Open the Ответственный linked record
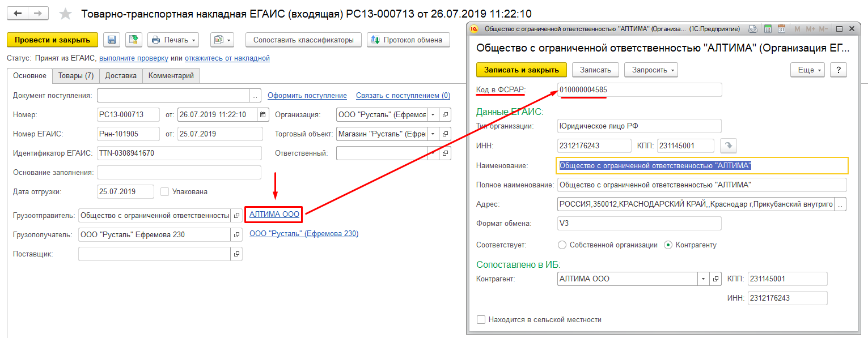This screenshot has width=868, height=338. coord(446,153)
